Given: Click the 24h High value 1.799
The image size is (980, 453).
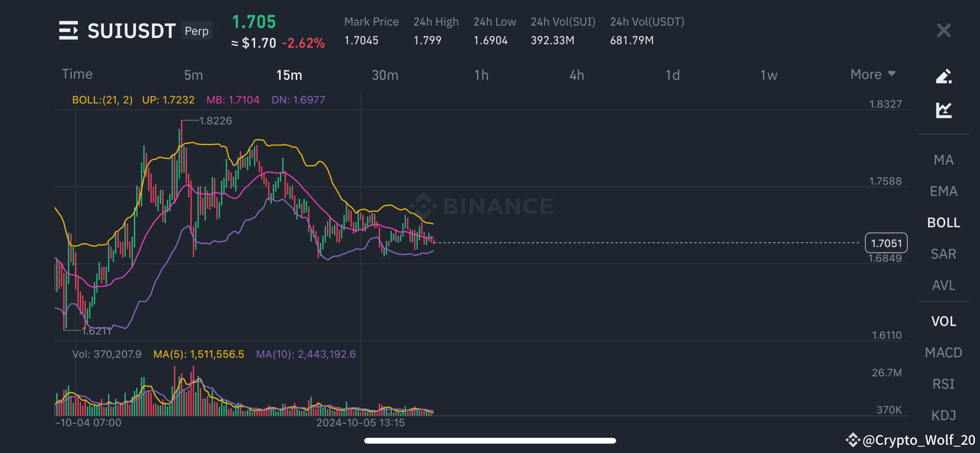Looking at the screenshot, I should coord(428,40).
